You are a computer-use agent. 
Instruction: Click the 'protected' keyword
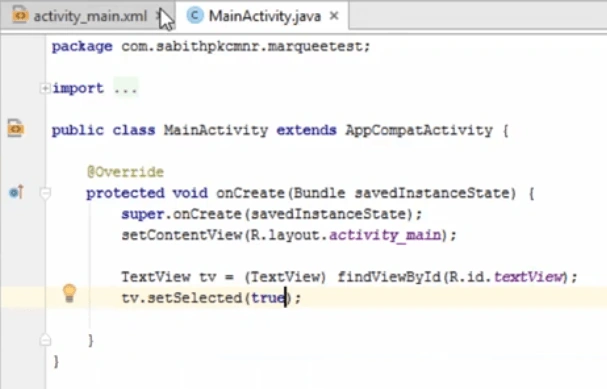(x=125, y=193)
